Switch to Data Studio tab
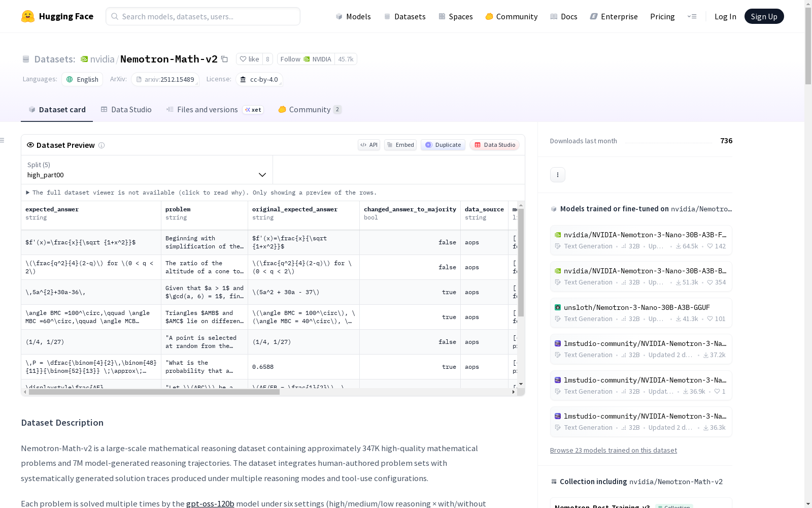Viewport: 812px width, 508px height. tap(126, 110)
